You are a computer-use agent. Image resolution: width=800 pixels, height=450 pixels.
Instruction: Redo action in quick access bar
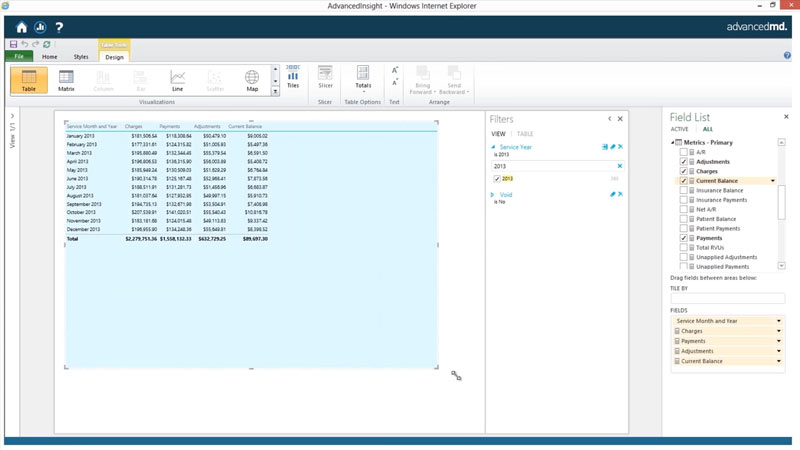coord(35,44)
